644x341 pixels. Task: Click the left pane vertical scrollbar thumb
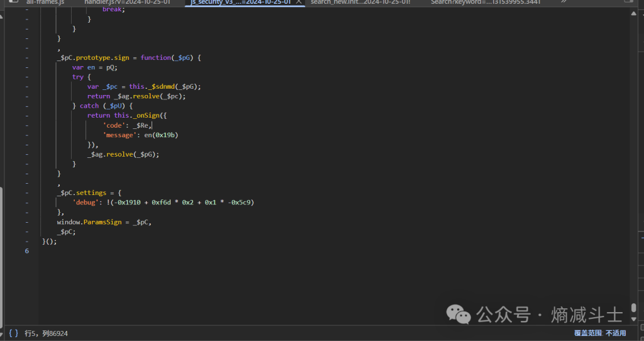tap(2, 252)
